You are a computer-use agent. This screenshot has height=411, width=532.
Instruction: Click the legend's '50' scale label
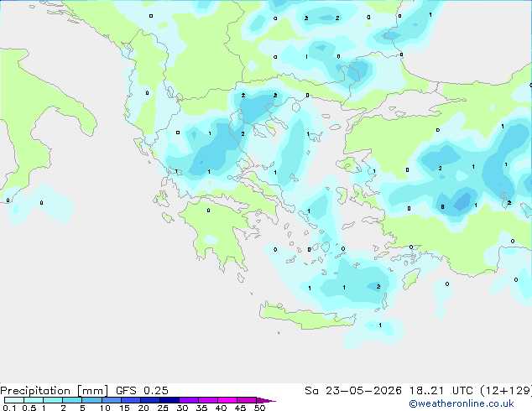pos(259,408)
